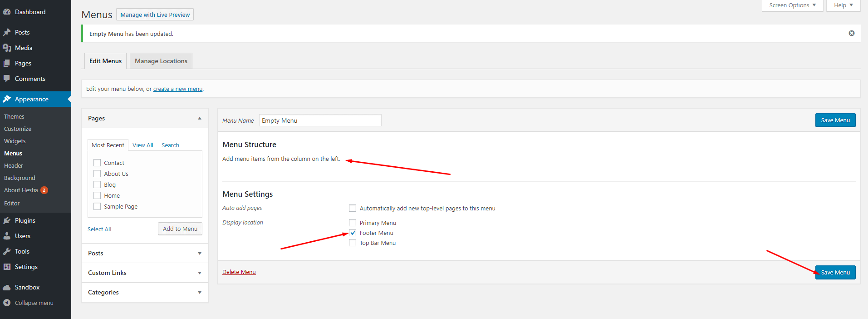Expand the Categories section arrow
Viewport: 868px width, 319px height.
pos(199,292)
